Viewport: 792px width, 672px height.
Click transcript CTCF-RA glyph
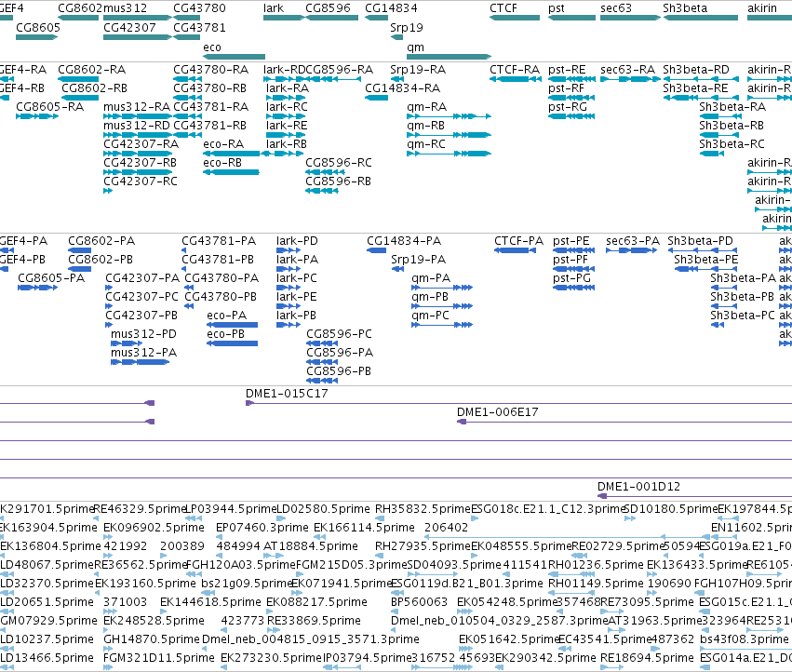(x=516, y=79)
